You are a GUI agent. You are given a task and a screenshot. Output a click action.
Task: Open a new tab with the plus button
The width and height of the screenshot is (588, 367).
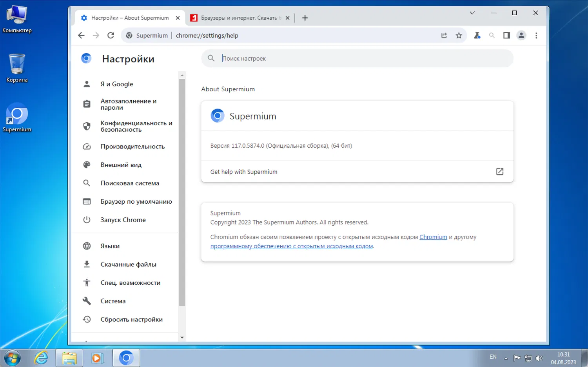(305, 18)
